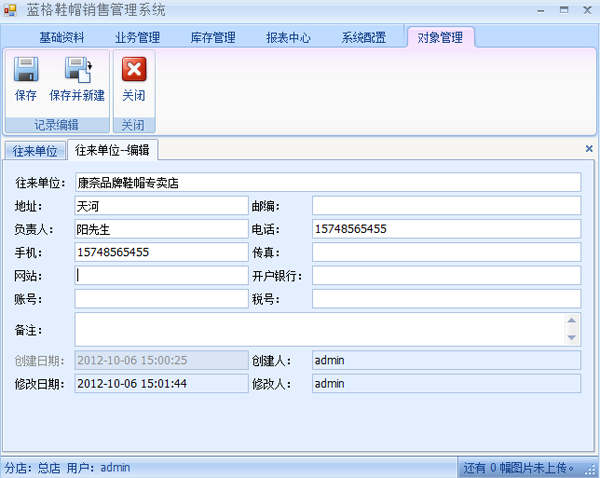The height and width of the screenshot is (478, 600).
Task: Click the Save (保存) floppy disk icon
Action: point(26,70)
